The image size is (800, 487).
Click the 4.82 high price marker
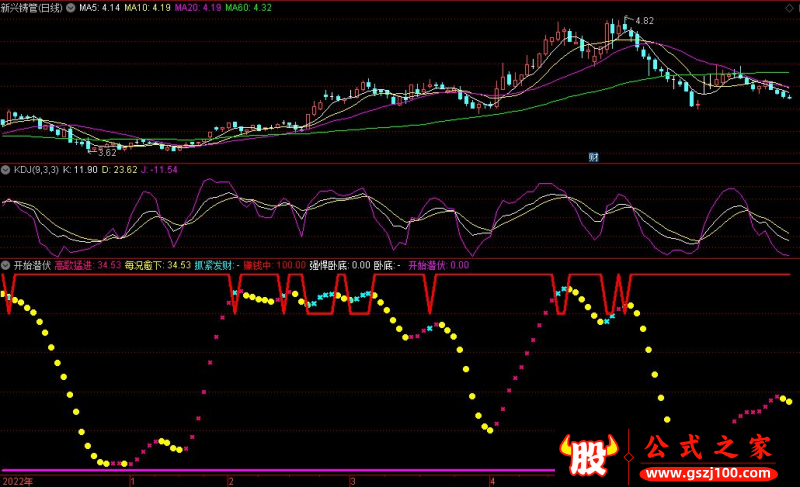[644, 20]
